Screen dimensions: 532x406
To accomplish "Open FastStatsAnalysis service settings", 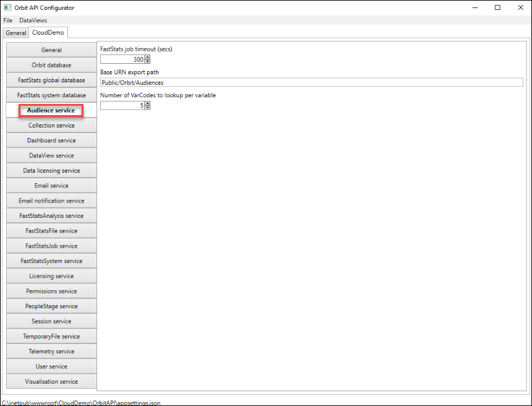I will pyautogui.click(x=51, y=215).
